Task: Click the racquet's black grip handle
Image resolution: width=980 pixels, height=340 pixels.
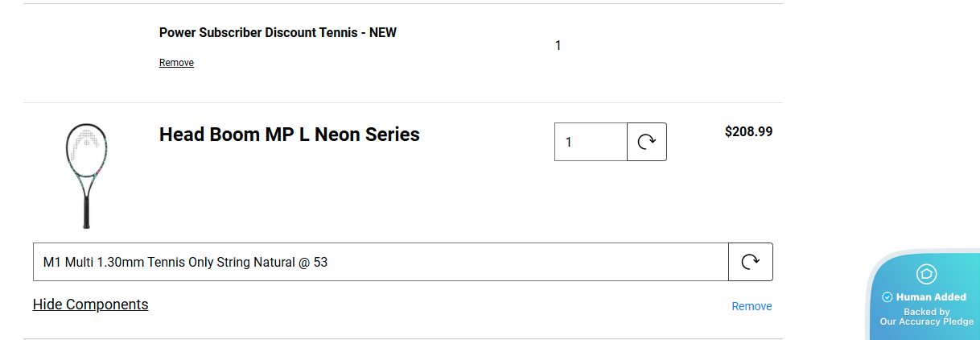Action: click(x=86, y=212)
